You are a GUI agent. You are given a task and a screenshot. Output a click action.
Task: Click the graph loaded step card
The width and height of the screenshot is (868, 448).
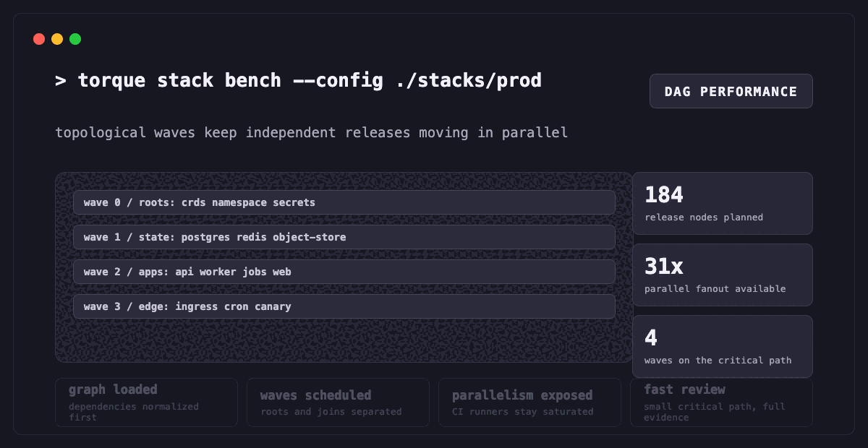pyautogui.click(x=146, y=402)
